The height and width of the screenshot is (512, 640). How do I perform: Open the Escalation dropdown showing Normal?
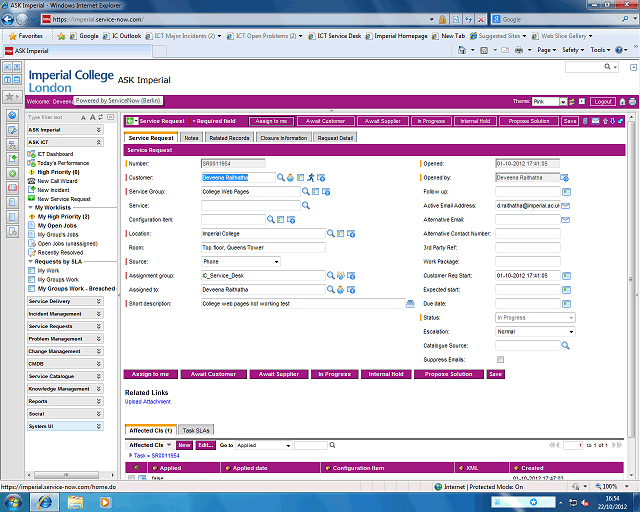tap(535, 331)
